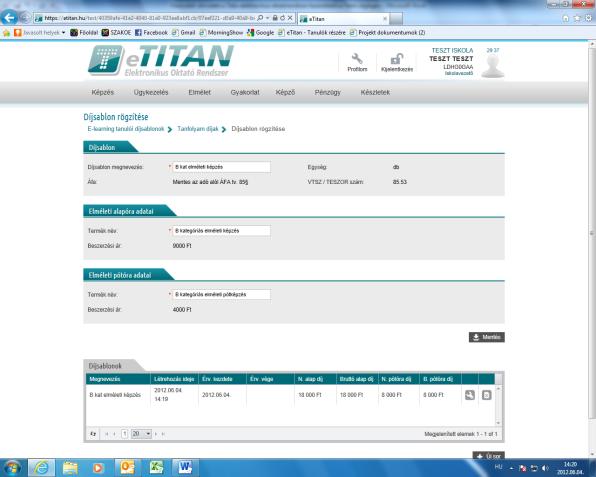Click the Kijelentkezés padlock icon

(x=397, y=59)
